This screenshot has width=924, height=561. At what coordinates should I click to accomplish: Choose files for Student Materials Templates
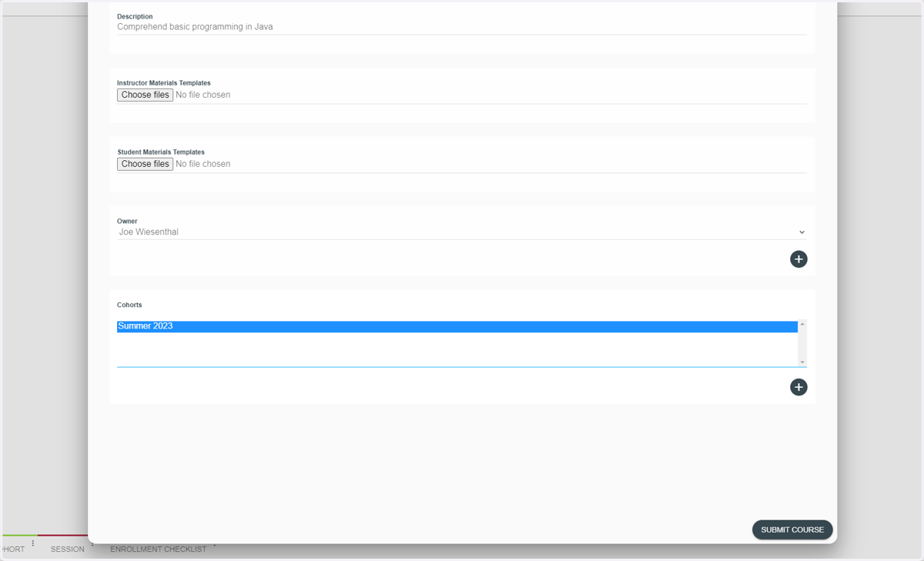[145, 164]
